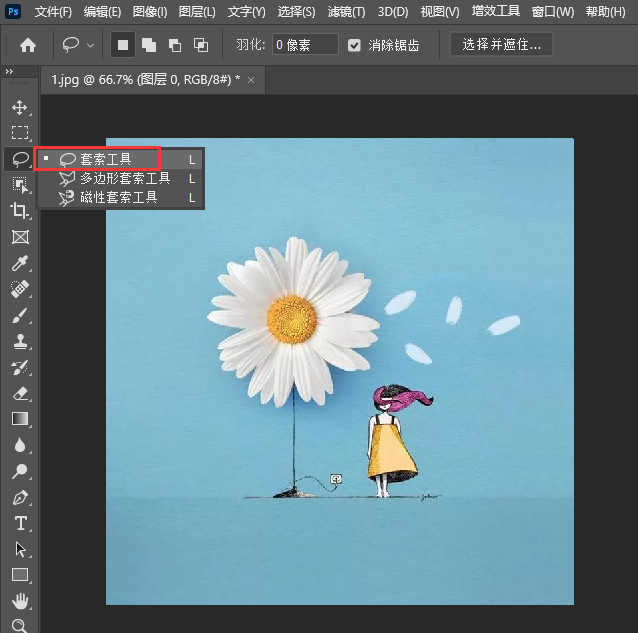
Task: Open the 滤镜(T) menu
Action: (346, 12)
